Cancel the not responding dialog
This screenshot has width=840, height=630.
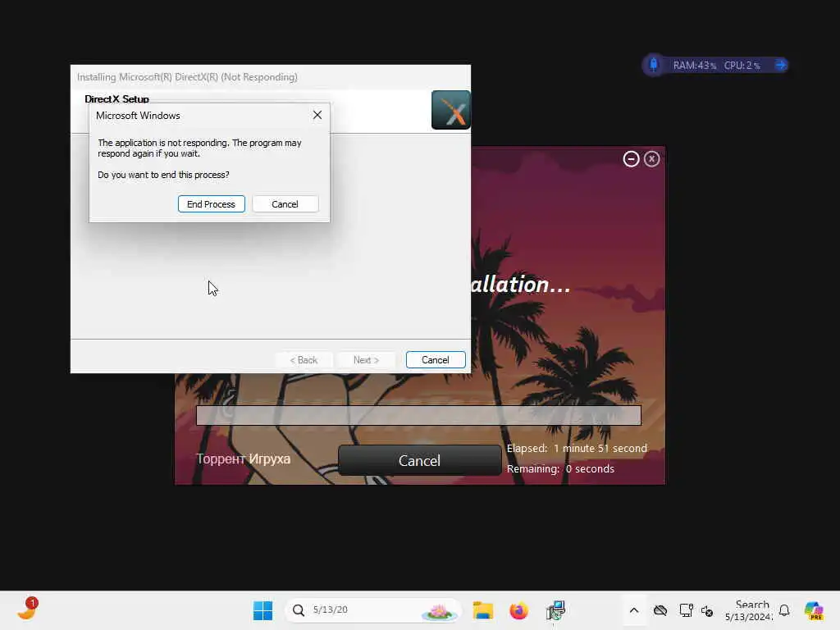(285, 204)
